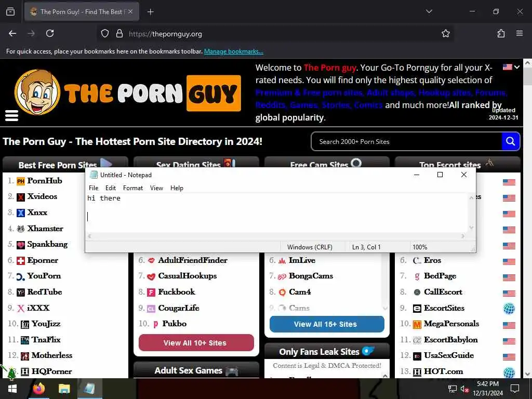This screenshot has height=399, width=532.
Task: Click the US flag beside BedPage
Action: coord(509,277)
